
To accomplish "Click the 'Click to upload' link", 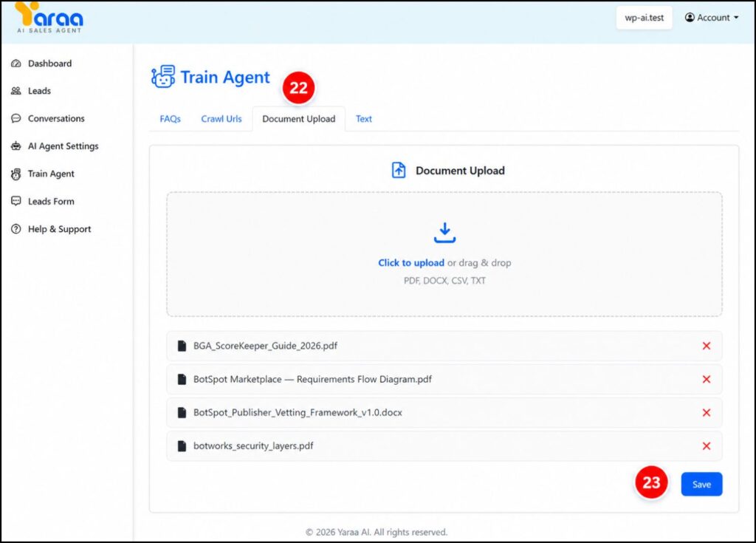I will click(411, 262).
